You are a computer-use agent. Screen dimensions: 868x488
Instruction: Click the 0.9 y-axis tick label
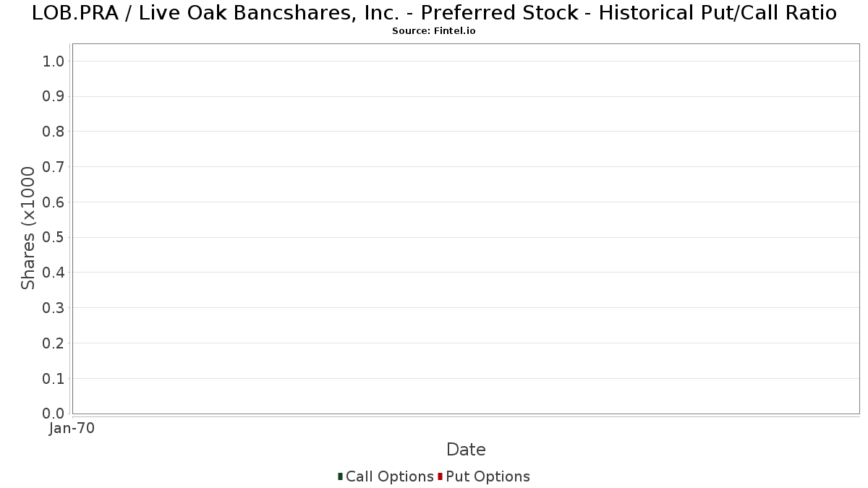coord(54,96)
